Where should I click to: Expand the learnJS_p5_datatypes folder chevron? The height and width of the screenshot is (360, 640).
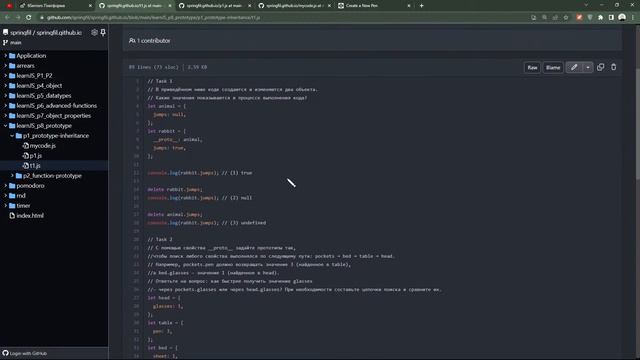click(6, 96)
